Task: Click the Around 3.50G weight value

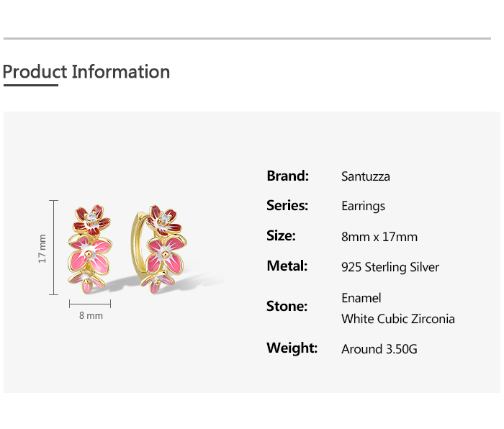Action: click(x=379, y=349)
